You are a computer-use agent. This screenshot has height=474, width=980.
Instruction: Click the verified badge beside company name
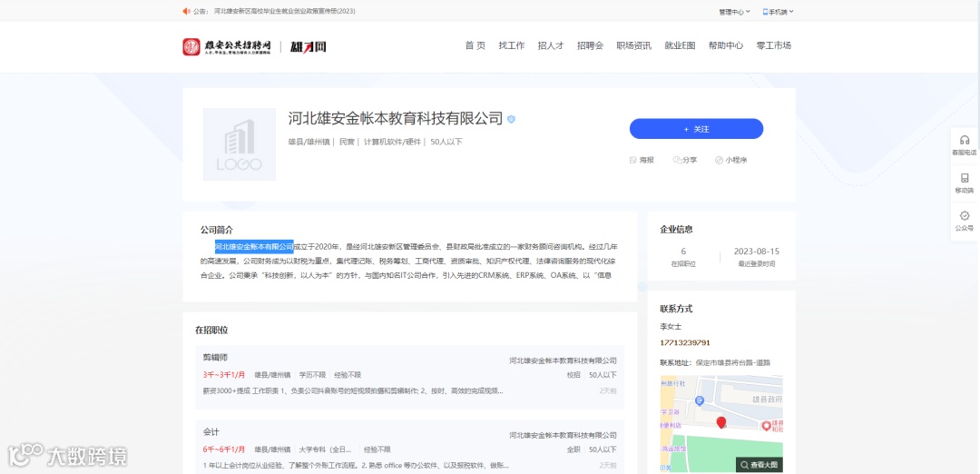tap(511, 119)
